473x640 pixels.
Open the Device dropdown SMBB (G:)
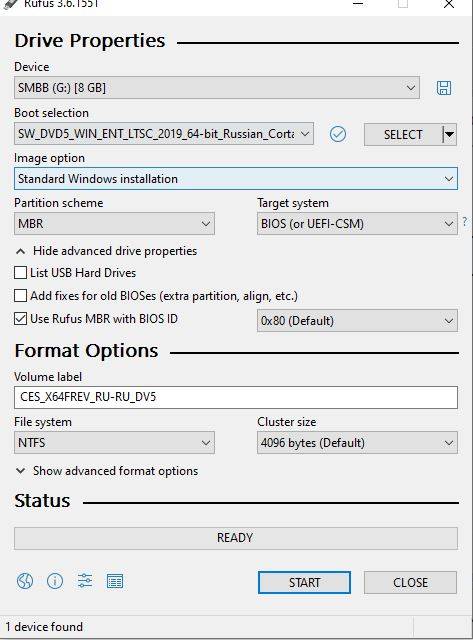[x=217, y=87]
